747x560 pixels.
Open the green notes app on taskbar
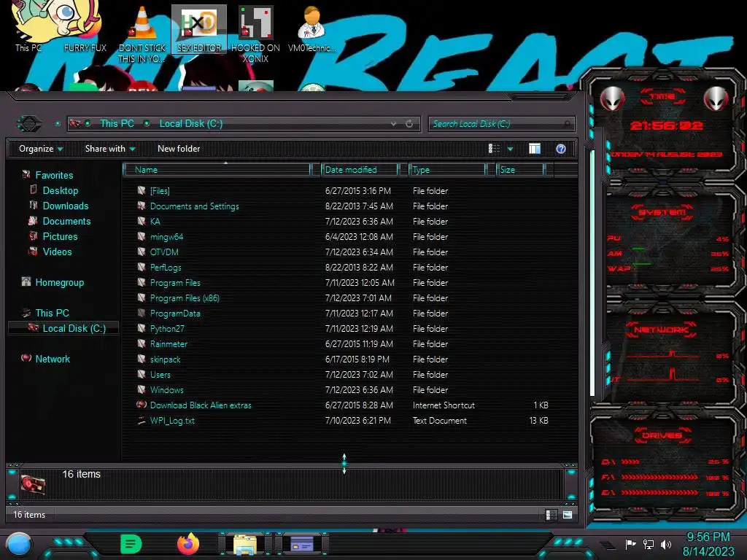(x=131, y=544)
